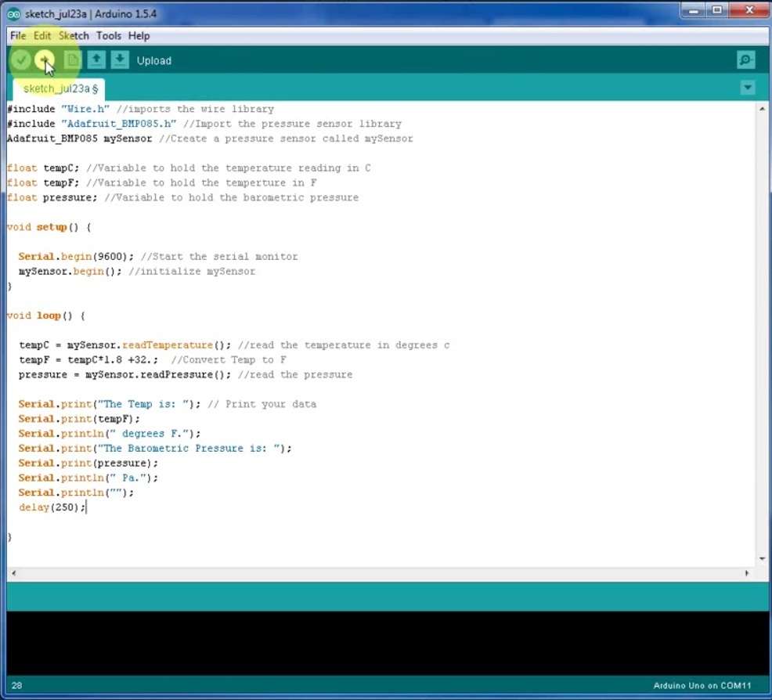Click the 'The Temp is: ' string
Viewport: 772px width, 700px height.
click(x=142, y=404)
